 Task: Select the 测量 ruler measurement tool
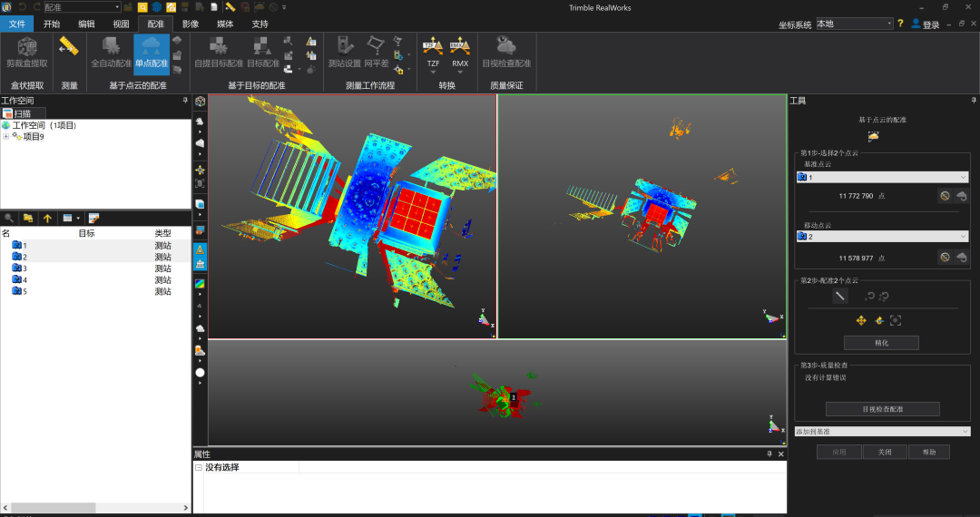pyautogui.click(x=69, y=47)
